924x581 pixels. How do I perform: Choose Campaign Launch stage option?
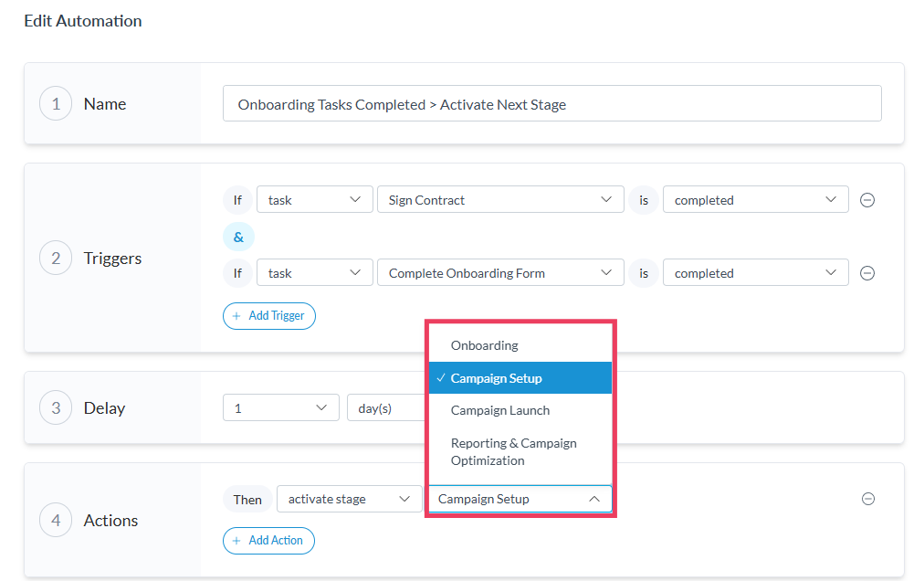pyautogui.click(x=520, y=410)
